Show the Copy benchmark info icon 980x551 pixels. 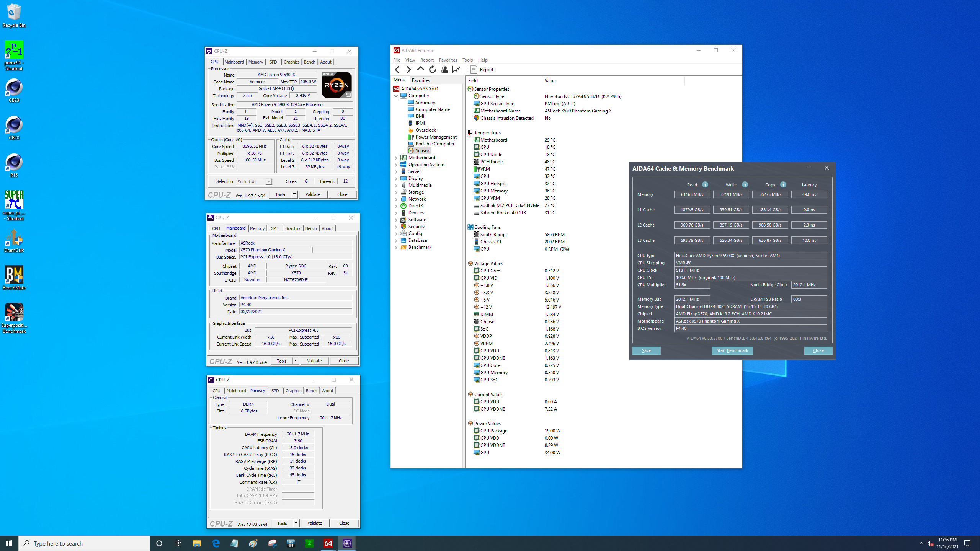[783, 184]
